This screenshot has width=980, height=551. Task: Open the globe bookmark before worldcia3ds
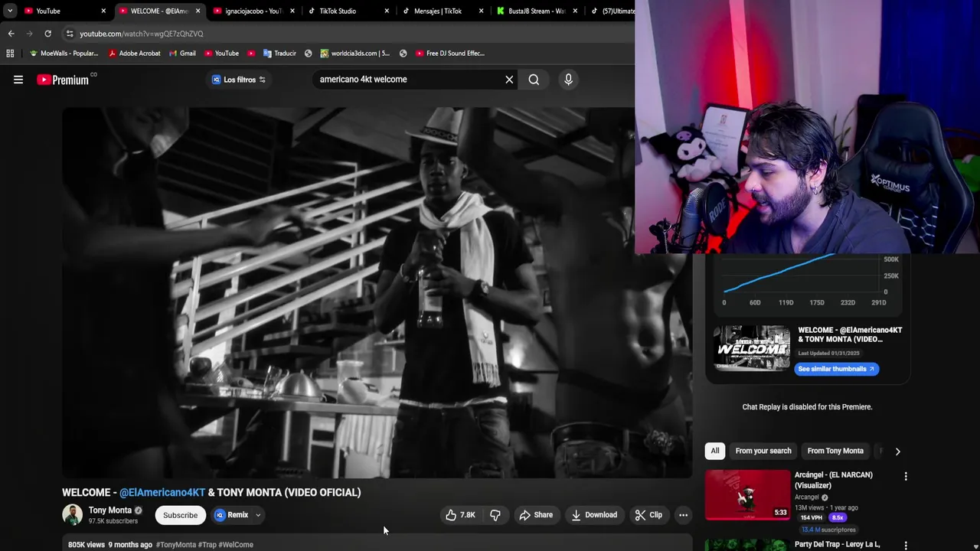308,54
